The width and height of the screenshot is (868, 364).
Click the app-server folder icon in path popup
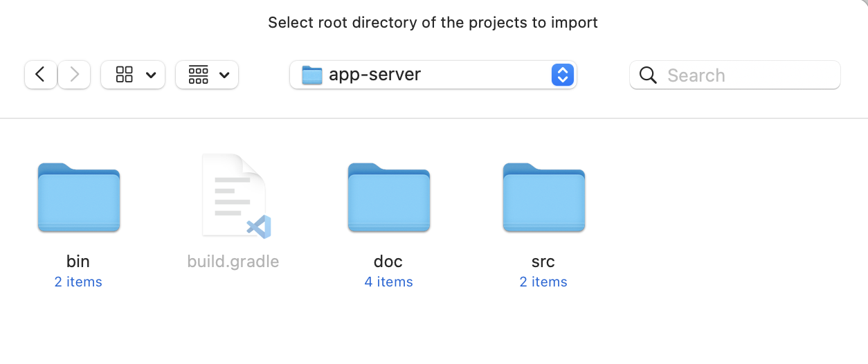(x=312, y=75)
